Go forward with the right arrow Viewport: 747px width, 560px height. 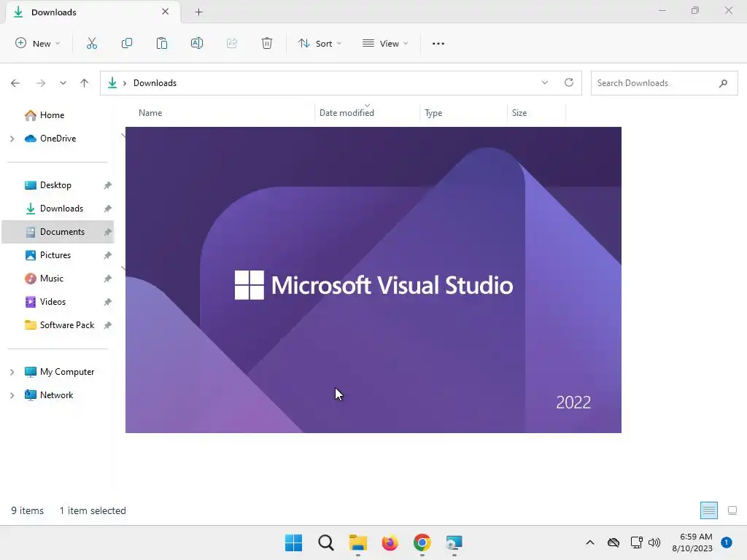[x=41, y=83]
